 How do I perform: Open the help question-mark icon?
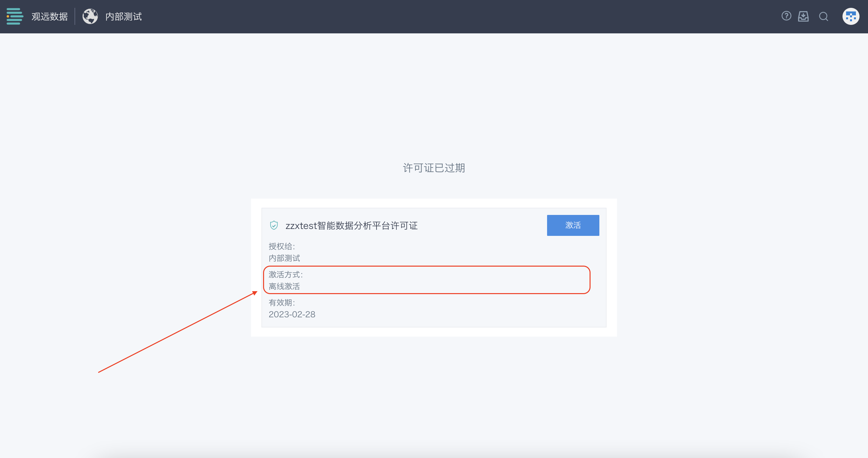[x=786, y=16]
